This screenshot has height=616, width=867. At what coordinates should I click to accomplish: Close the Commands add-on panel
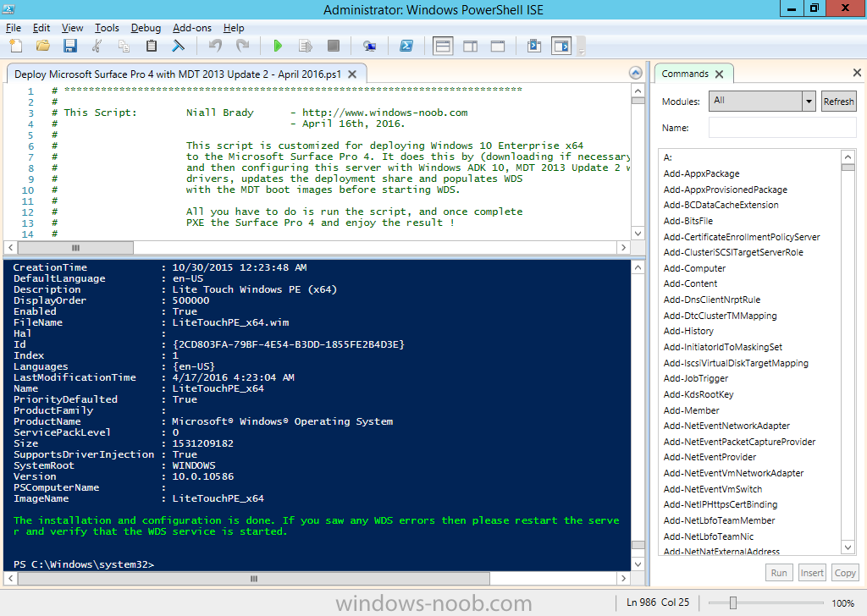point(857,73)
